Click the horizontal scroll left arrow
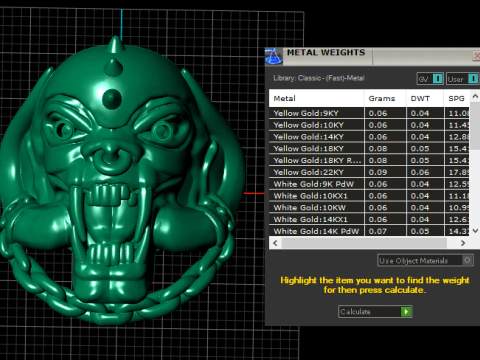 pos(275,243)
